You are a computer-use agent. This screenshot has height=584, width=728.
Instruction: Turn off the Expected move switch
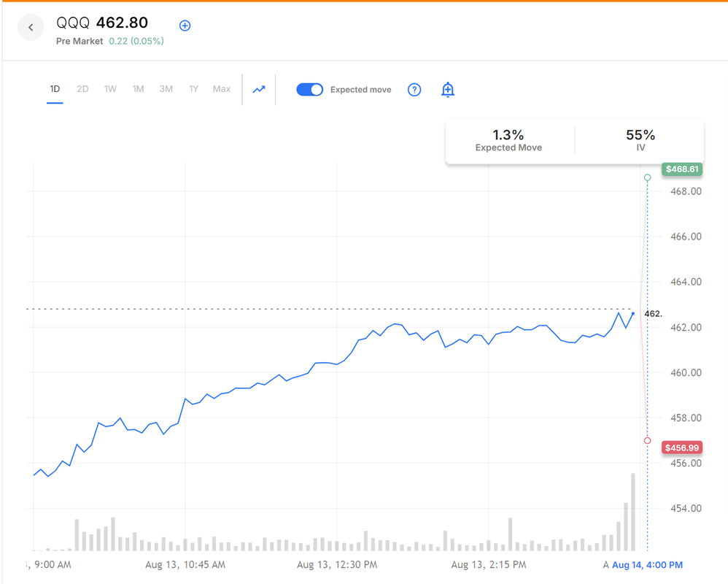click(x=310, y=90)
